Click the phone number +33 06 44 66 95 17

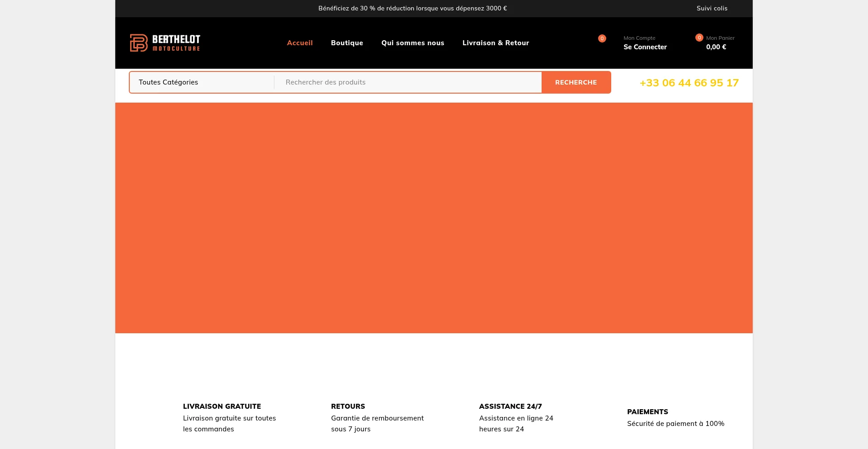click(689, 83)
